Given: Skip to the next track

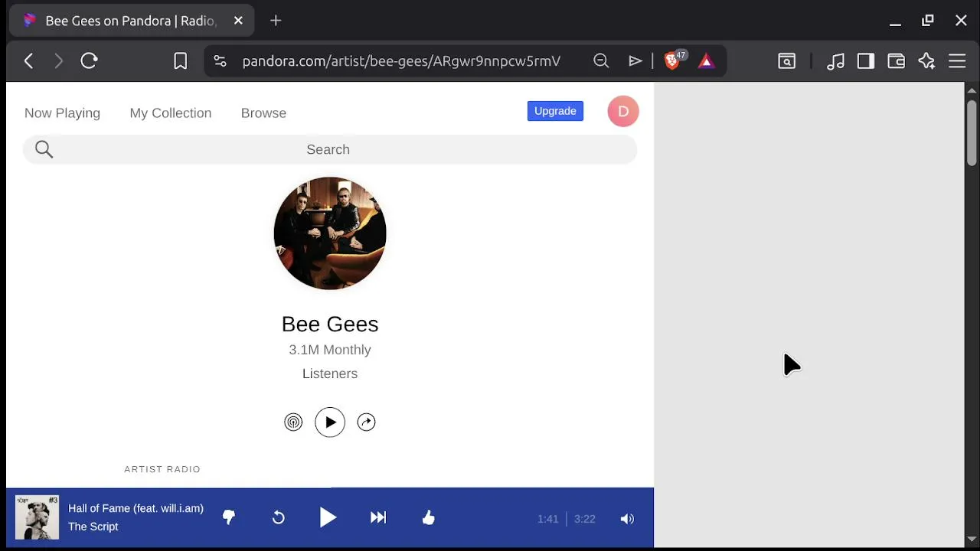Looking at the screenshot, I should tap(378, 518).
